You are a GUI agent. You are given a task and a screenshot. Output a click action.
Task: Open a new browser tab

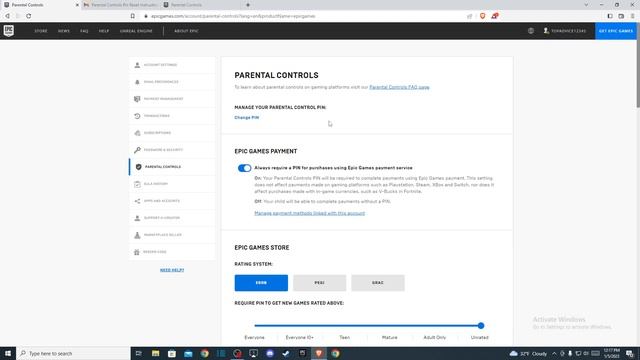point(248,5)
